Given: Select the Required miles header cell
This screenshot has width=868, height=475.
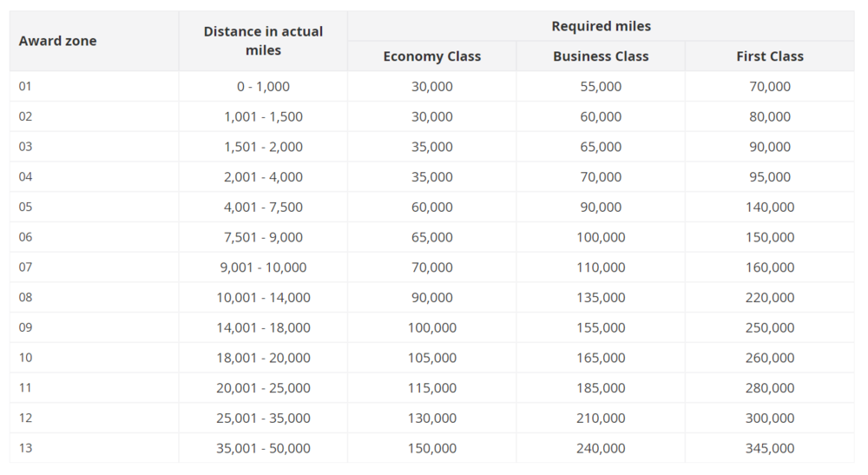Looking at the screenshot, I should point(601,26).
